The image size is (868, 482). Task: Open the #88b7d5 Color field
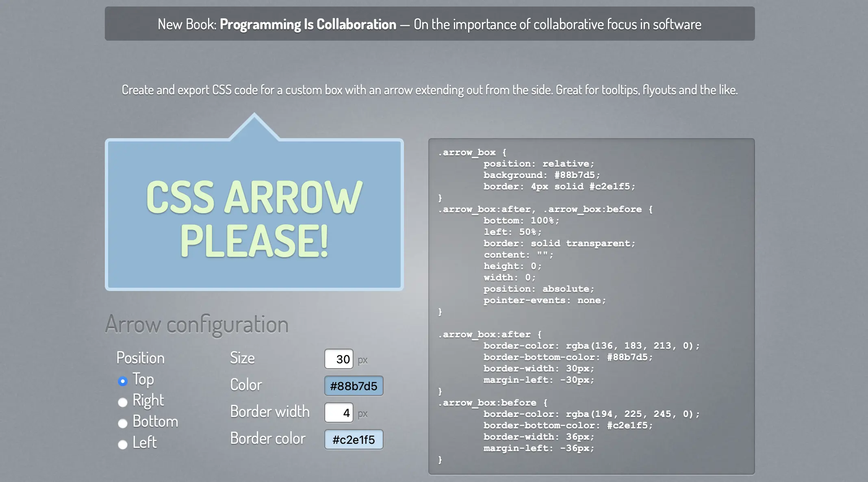tap(354, 386)
